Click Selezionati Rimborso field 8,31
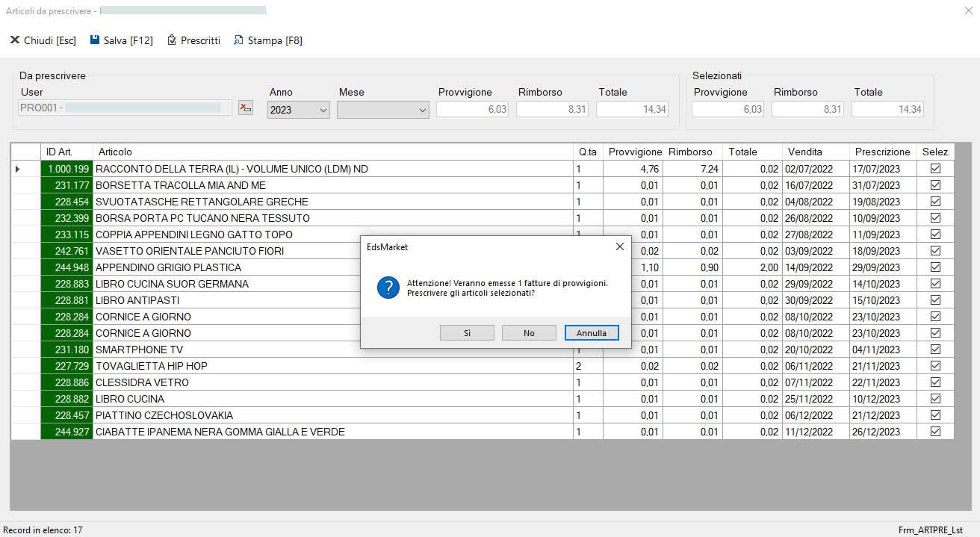Viewport: 980px width, 537px height. pyautogui.click(x=807, y=109)
